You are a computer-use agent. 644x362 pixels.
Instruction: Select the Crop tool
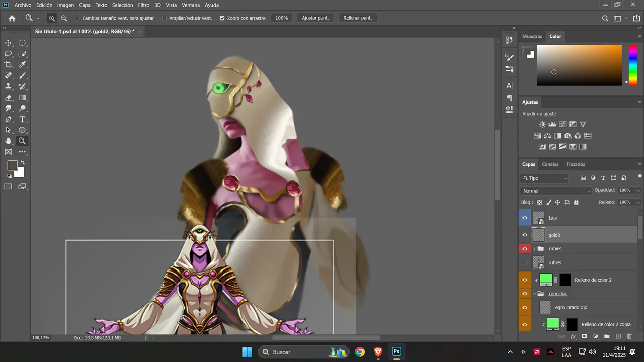pos(8,65)
